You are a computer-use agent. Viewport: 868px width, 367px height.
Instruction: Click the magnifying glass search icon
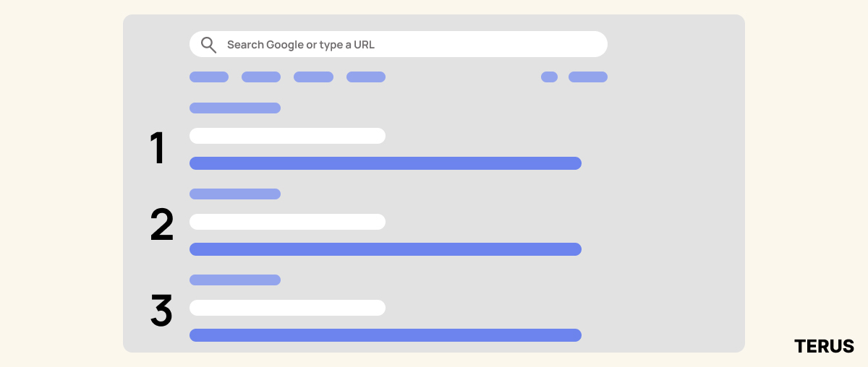[x=208, y=45]
